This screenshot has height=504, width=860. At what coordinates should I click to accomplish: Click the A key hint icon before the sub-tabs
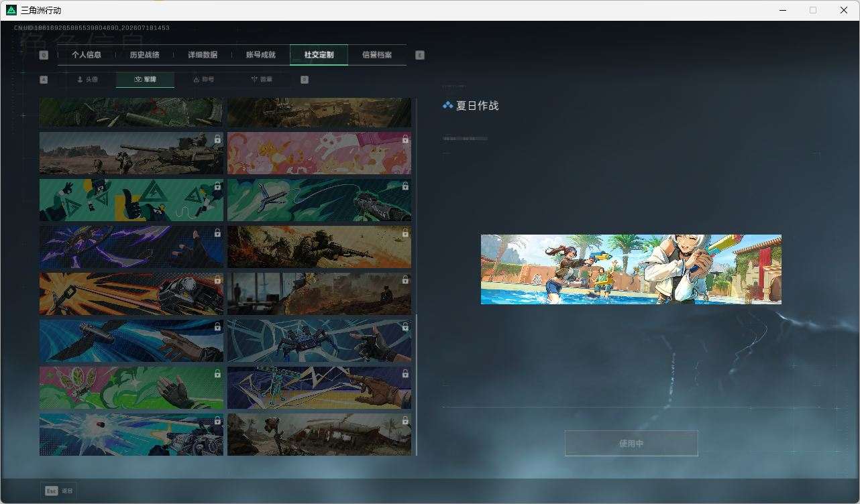point(44,80)
